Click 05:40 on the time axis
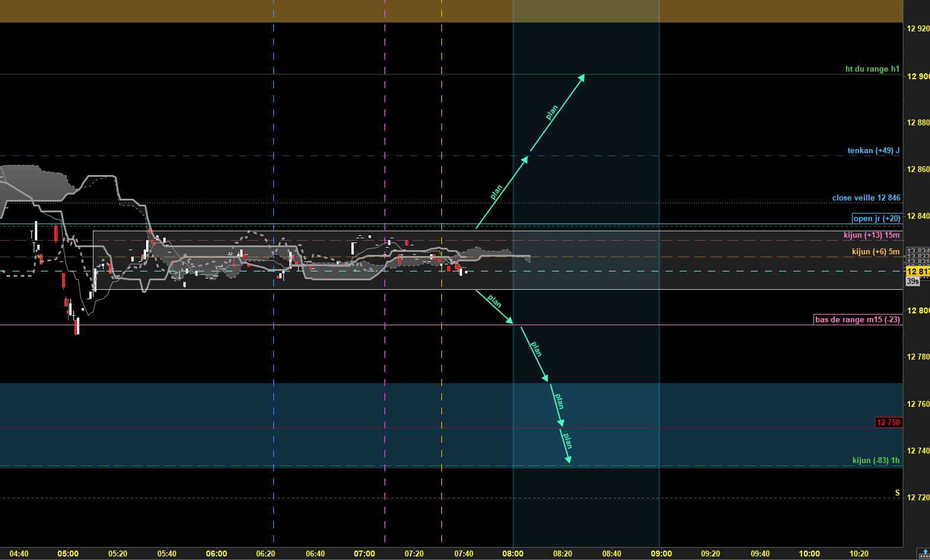Viewport: 930px width, 560px height. click(x=167, y=553)
